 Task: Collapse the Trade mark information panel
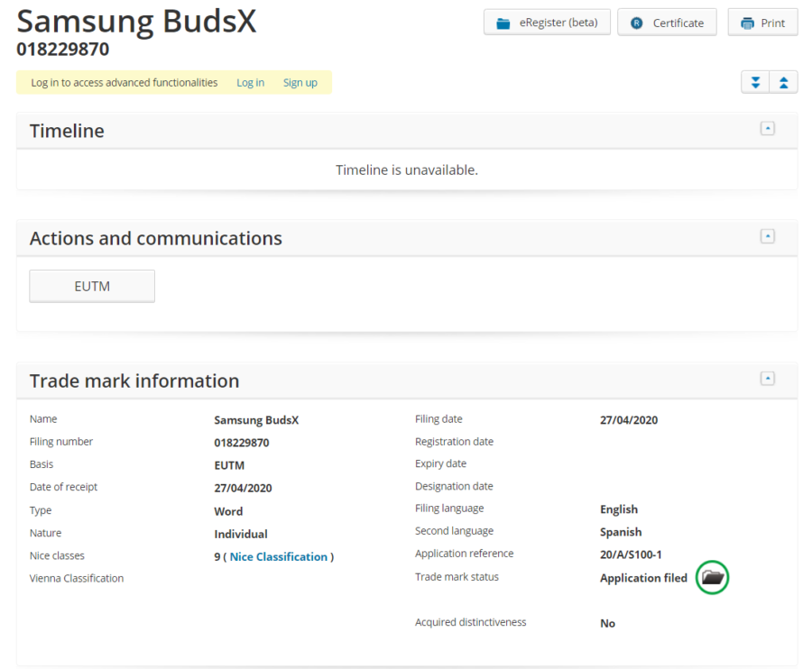[768, 379]
